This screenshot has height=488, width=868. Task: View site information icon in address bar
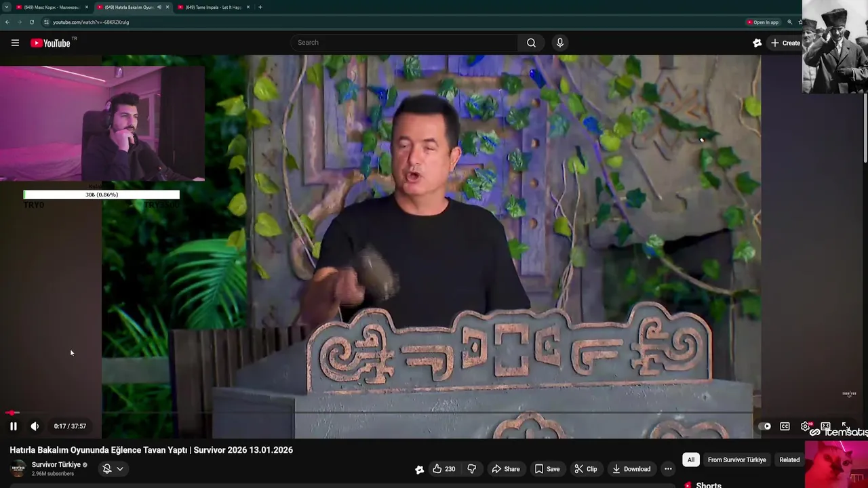click(x=47, y=22)
